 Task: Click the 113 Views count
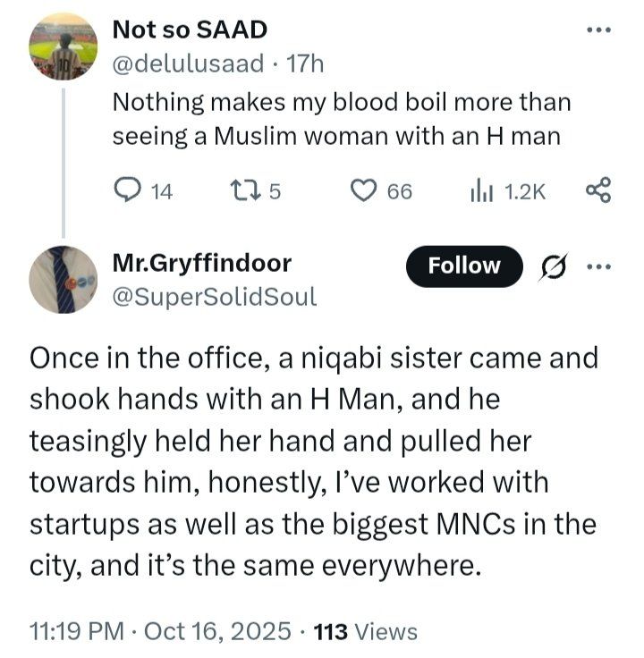367,631
